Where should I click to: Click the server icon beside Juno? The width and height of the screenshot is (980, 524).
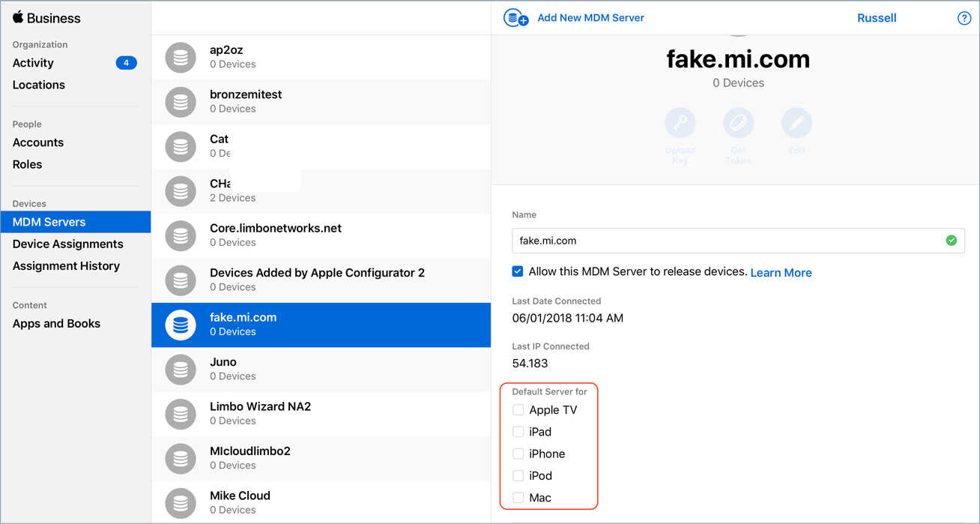(x=181, y=369)
